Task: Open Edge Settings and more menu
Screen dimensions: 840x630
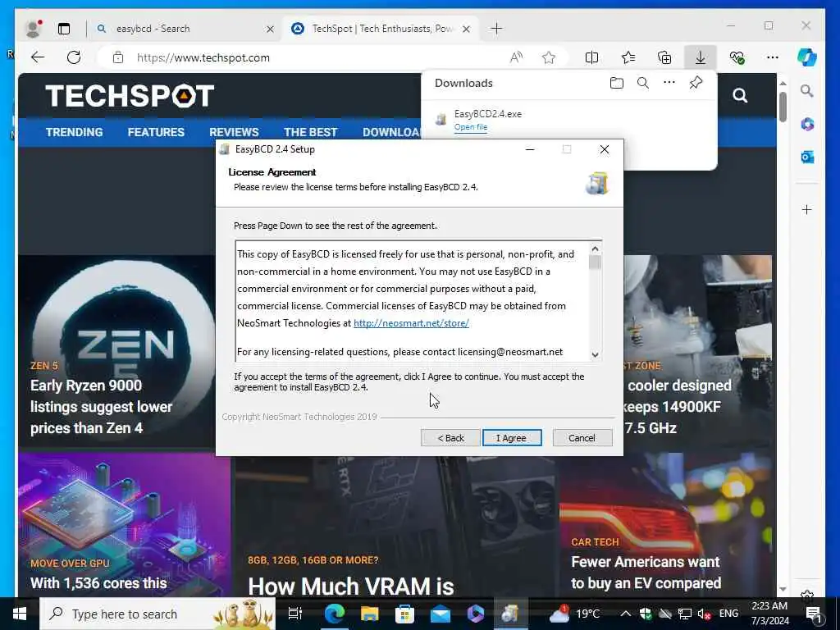Action: click(773, 57)
